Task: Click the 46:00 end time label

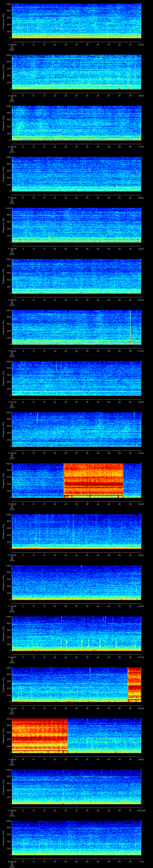Action: 141,96
